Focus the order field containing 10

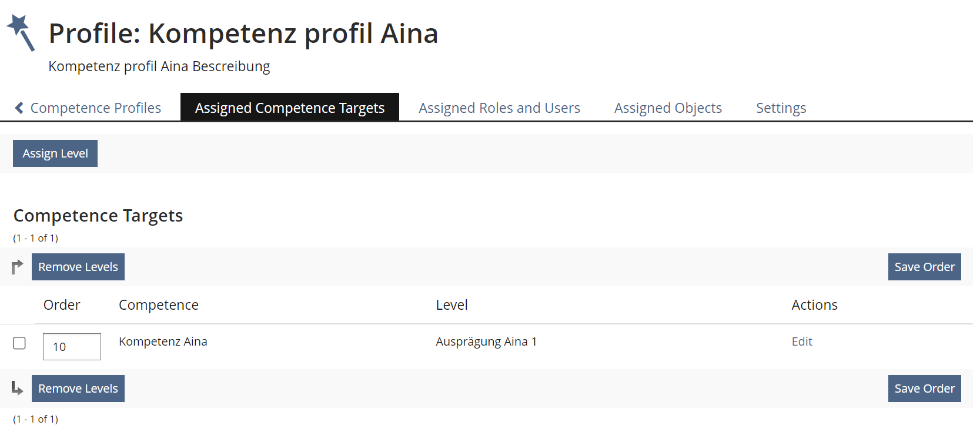click(72, 347)
